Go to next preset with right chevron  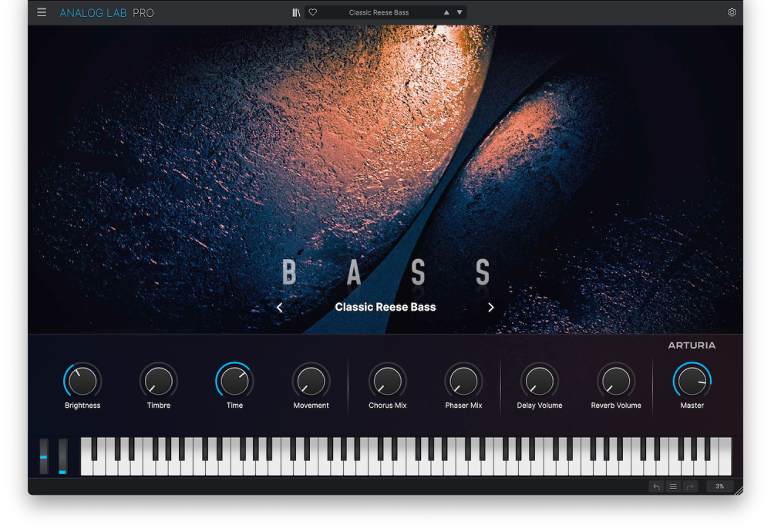[491, 307]
